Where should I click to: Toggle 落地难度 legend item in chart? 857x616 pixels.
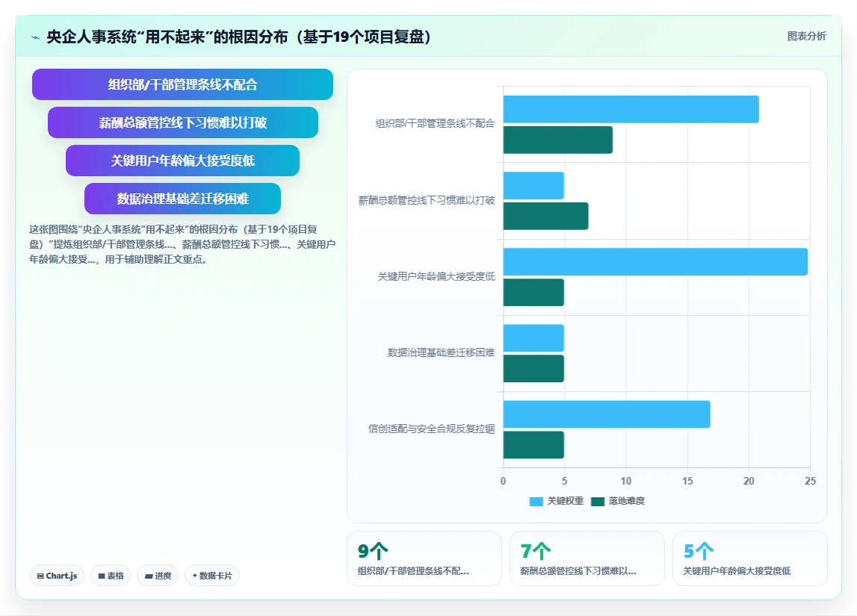pos(618,501)
